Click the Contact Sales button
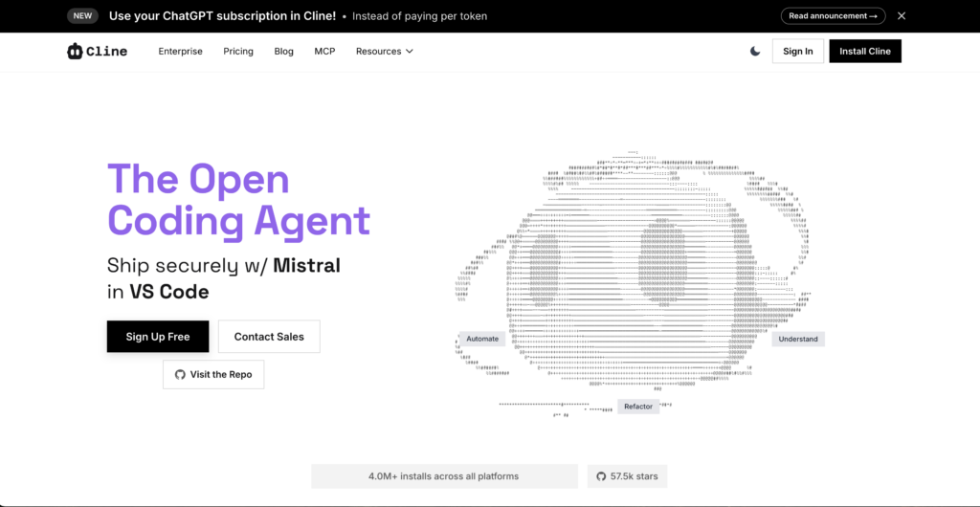The width and height of the screenshot is (980, 507). (x=269, y=337)
